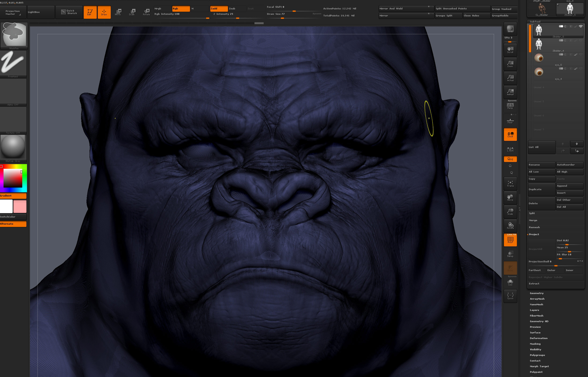Move subtool down with down arrow
The width and height of the screenshot is (588, 377).
tap(577, 144)
